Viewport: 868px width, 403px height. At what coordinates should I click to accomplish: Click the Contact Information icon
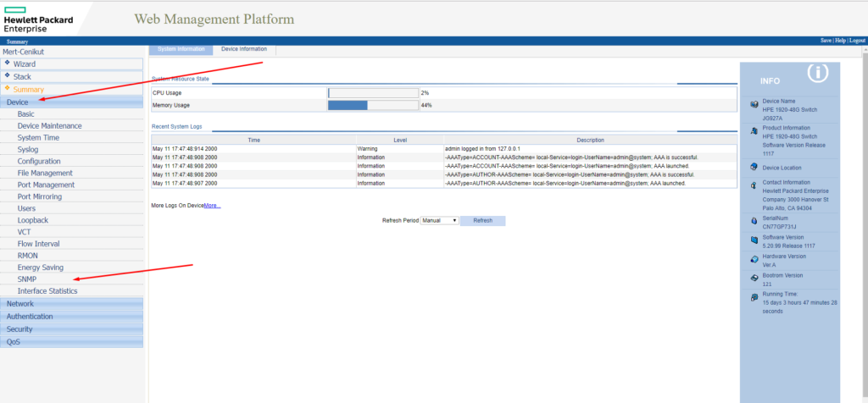tap(754, 185)
